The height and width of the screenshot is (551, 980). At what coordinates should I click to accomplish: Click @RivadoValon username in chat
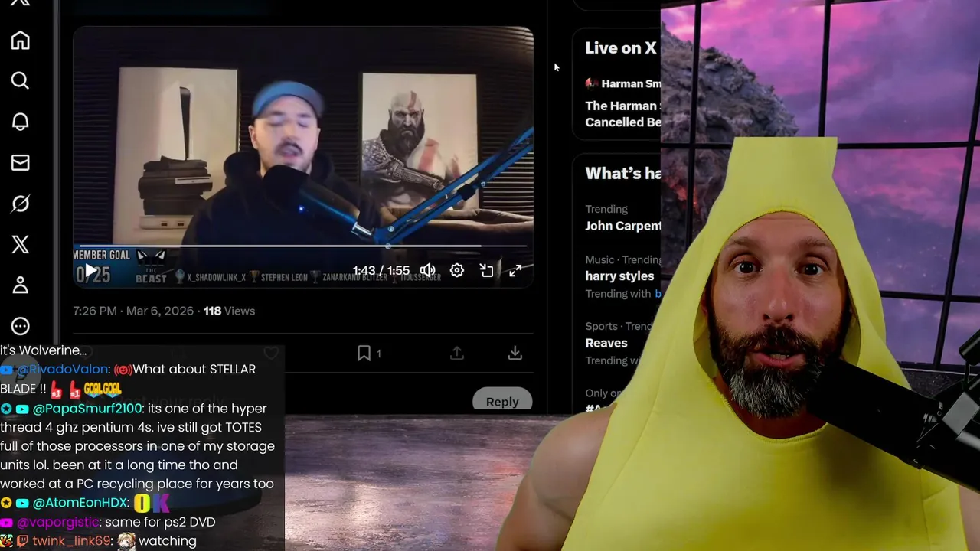(62, 370)
